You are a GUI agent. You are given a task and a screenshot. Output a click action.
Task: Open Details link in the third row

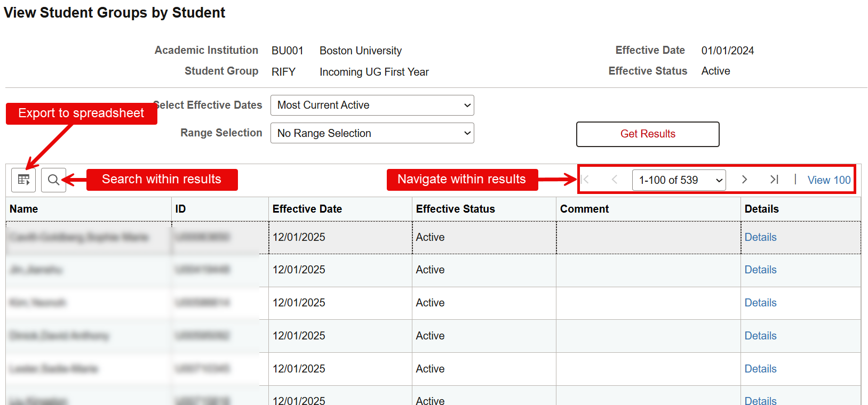point(760,303)
